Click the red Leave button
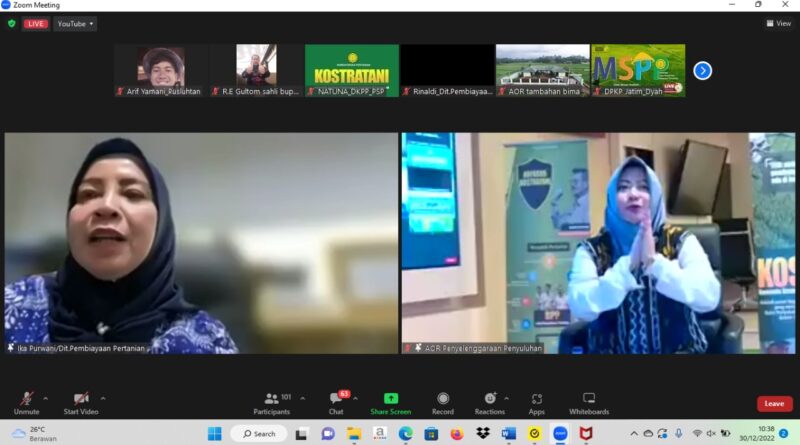Viewport: 800px width, 445px height. coord(774,404)
